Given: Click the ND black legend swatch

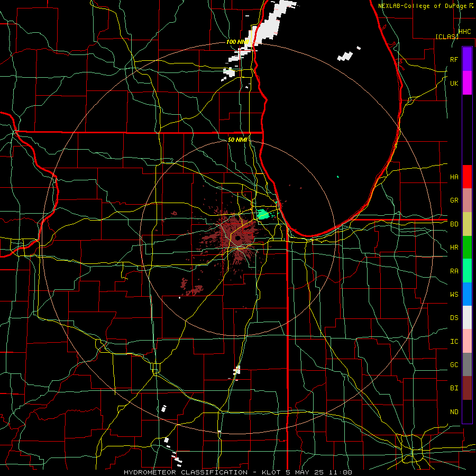Looking at the screenshot, I should pyautogui.click(x=467, y=411).
